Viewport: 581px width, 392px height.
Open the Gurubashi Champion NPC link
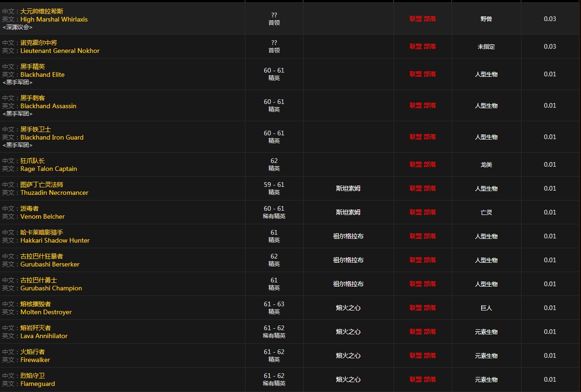coord(51,288)
